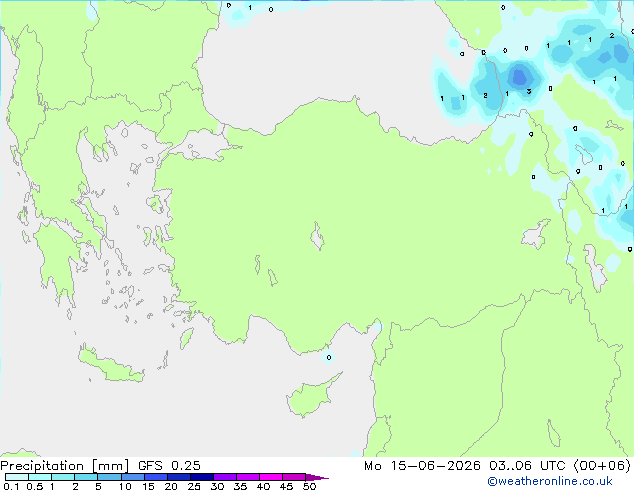Click the "03..06 UTC" time text

[527, 466]
